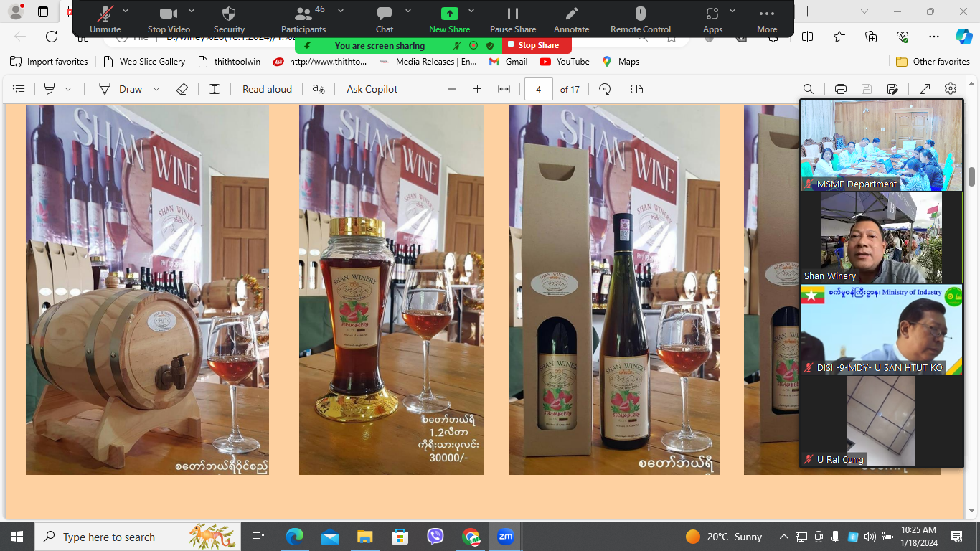This screenshot has height=551, width=980.
Task: Click the Fit to width icon
Action: [504, 89]
